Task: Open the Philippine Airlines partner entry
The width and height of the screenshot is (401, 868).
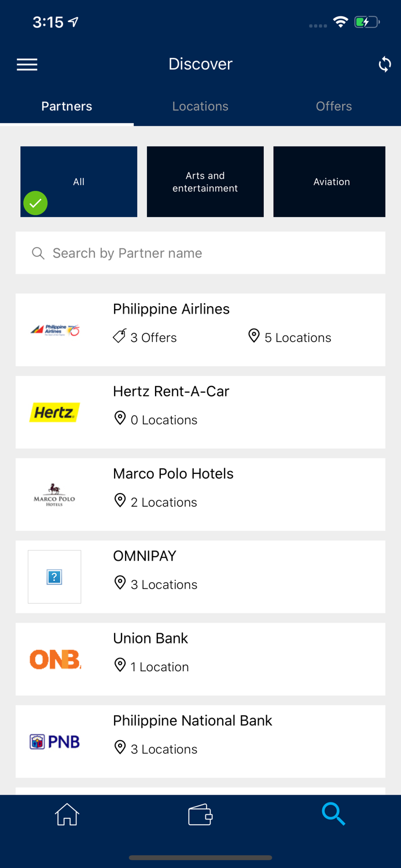Action: (x=200, y=329)
